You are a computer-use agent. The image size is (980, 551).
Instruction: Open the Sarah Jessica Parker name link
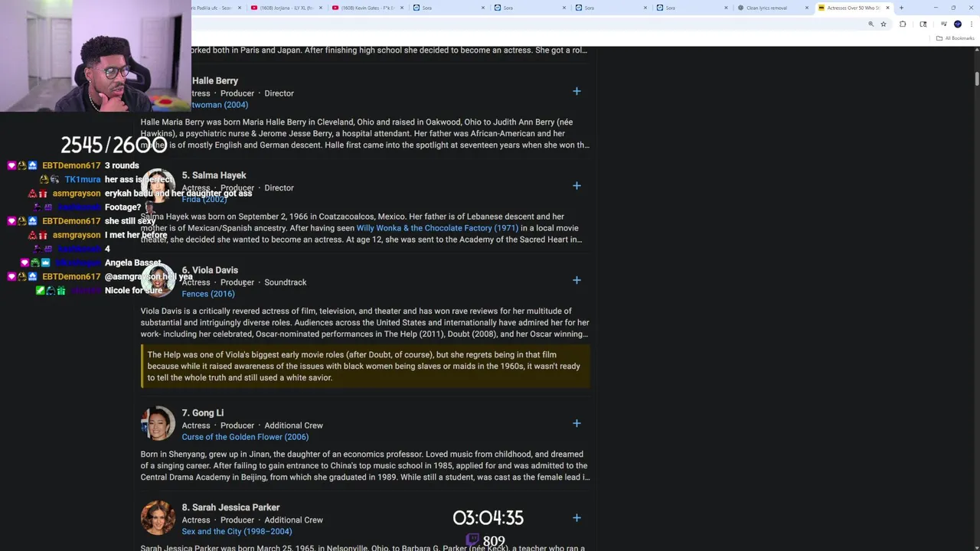230,507
